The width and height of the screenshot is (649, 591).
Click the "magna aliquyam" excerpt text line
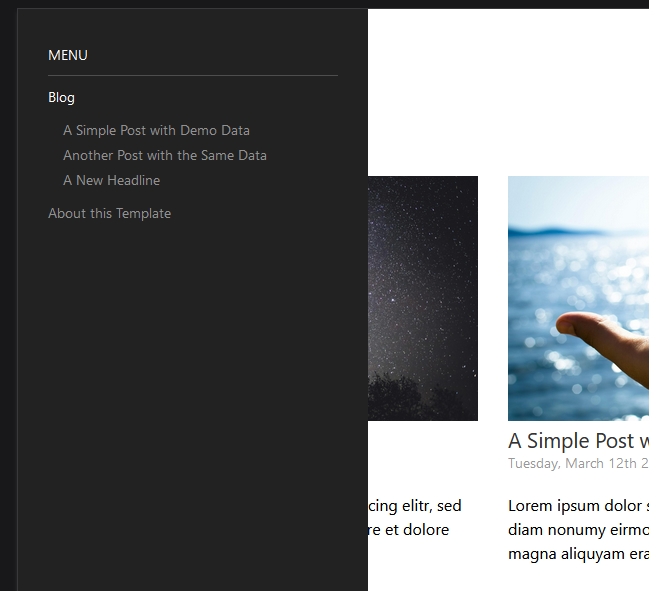pos(578,554)
